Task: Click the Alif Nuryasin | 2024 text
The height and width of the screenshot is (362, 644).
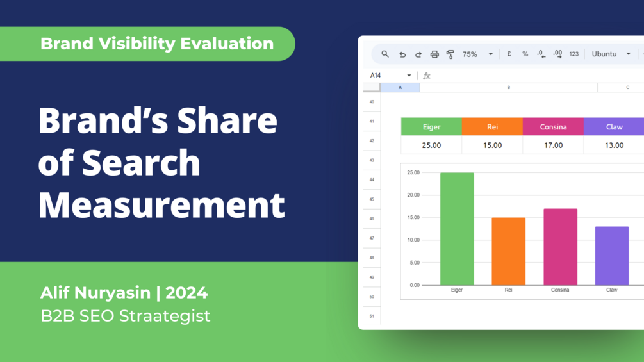Action: [124, 293]
